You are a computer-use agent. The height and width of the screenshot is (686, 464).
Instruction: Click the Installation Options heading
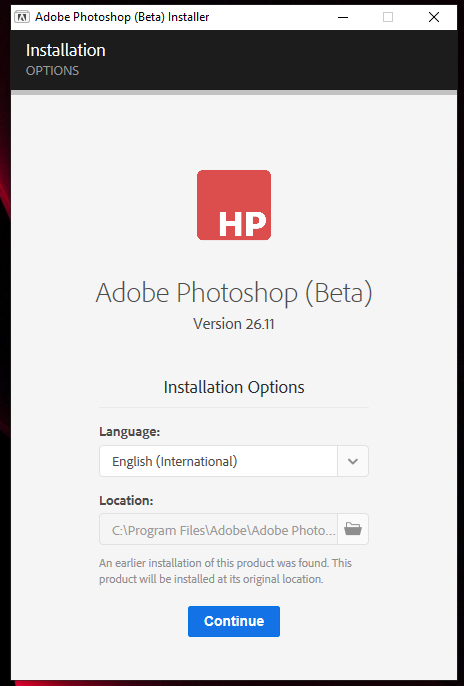[234, 388]
